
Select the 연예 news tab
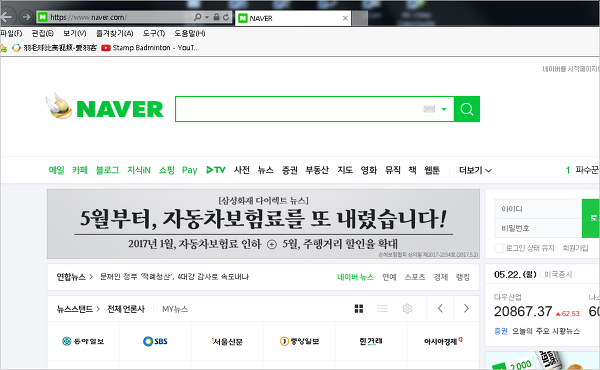click(x=389, y=277)
